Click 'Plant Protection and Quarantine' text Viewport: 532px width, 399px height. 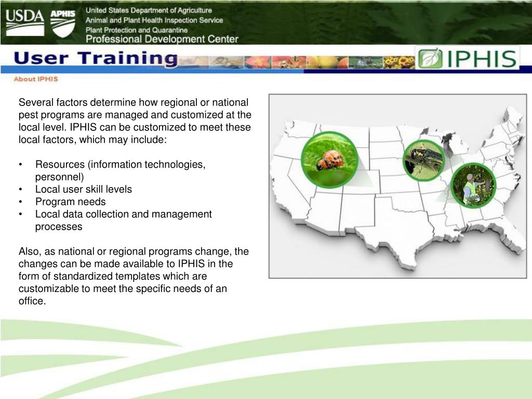click(137, 30)
